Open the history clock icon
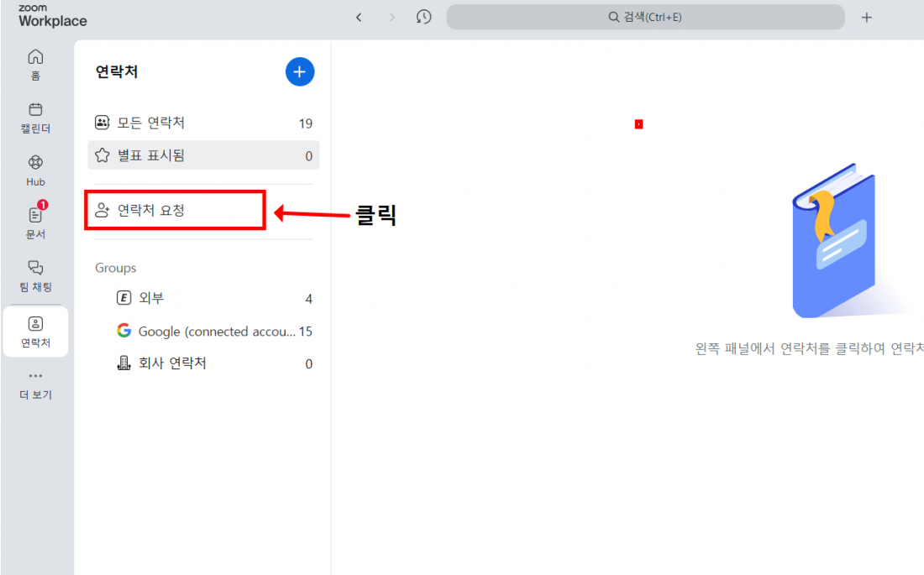This screenshot has height=575, width=924. 424,17
